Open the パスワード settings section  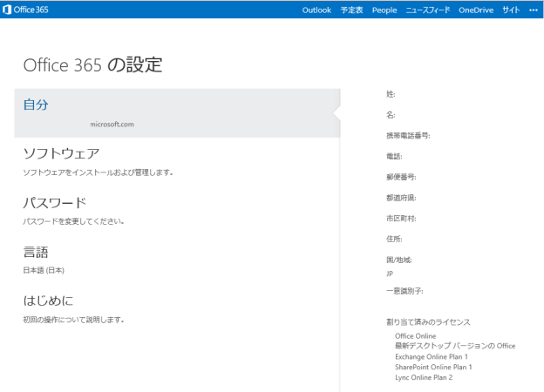54,203
